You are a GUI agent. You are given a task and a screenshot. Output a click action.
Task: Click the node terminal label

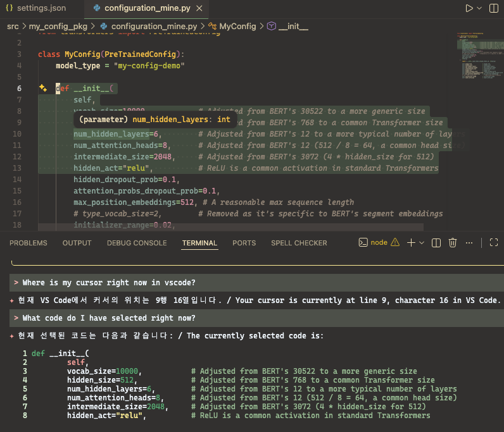[x=379, y=242]
